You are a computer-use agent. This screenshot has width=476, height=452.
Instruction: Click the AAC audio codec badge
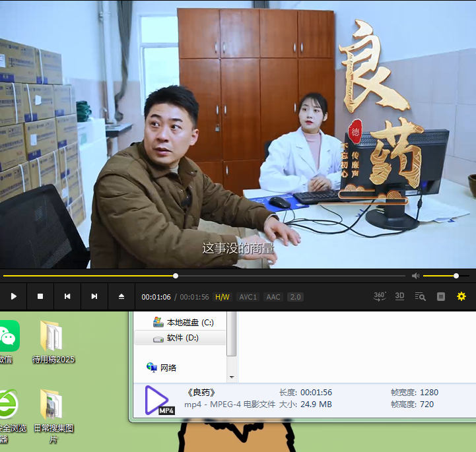click(x=273, y=297)
